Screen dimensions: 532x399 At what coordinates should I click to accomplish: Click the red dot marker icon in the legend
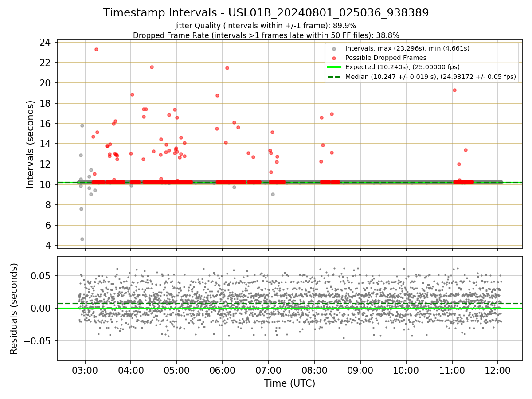(x=334, y=58)
